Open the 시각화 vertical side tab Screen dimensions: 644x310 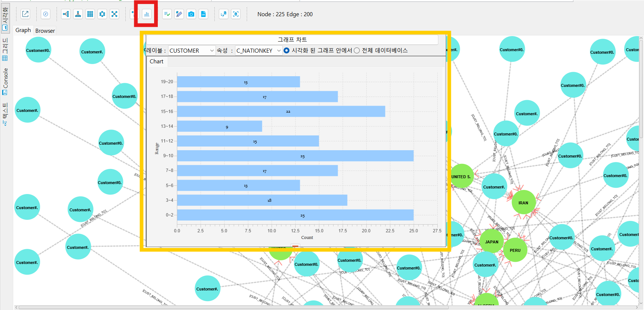click(x=5, y=19)
